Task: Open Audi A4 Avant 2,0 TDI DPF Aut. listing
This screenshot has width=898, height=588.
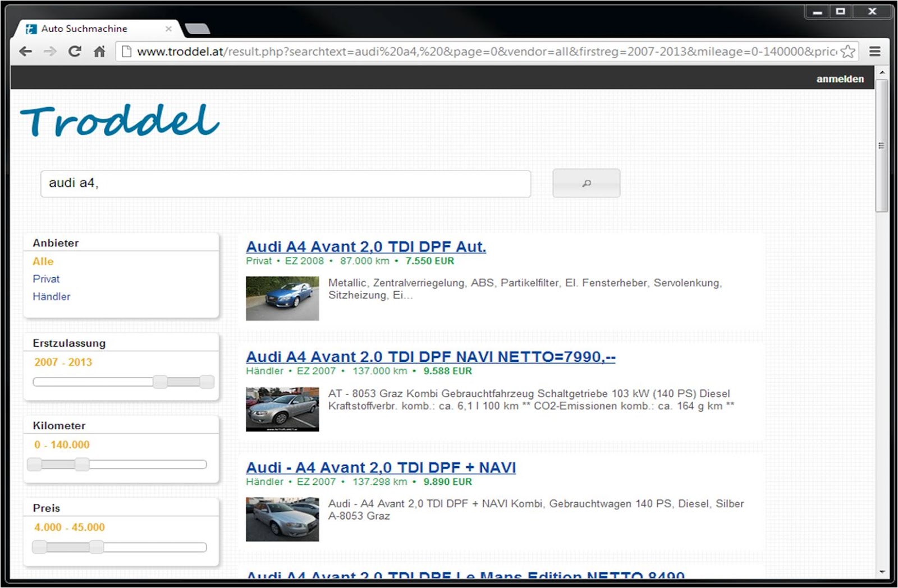Action: pos(366,247)
